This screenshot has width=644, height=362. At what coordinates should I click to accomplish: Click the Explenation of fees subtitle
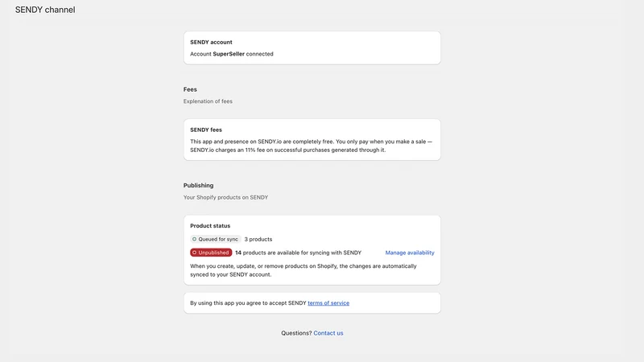point(208,101)
